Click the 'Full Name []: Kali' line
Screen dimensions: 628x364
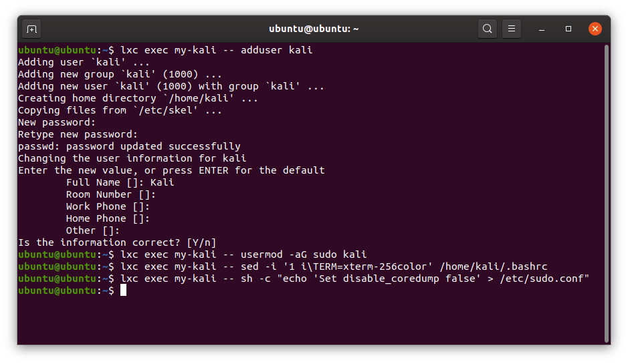click(120, 182)
